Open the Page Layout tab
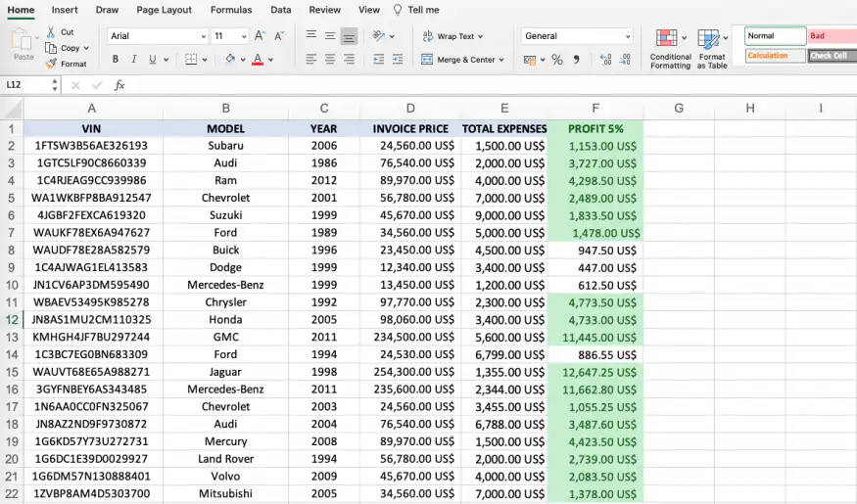 click(164, 10)
